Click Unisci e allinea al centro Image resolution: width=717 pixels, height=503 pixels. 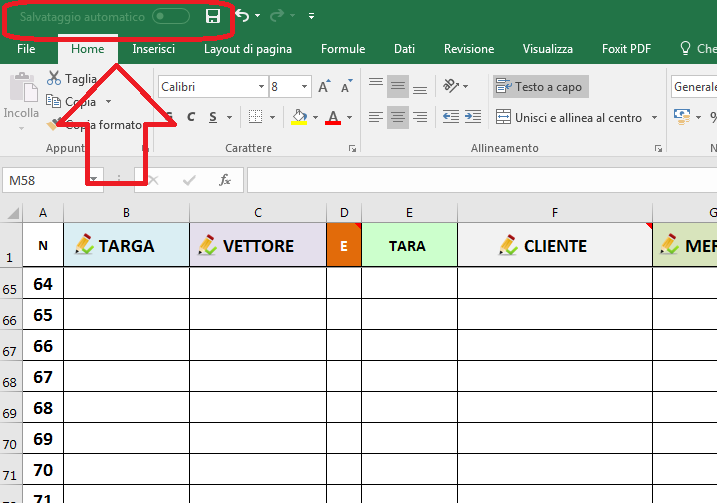tap(569, 118)
